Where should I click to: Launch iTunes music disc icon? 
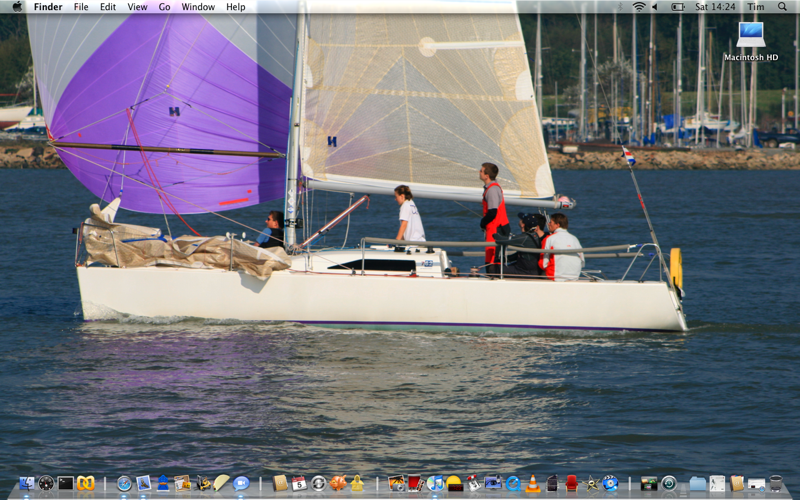click(435, 483)
